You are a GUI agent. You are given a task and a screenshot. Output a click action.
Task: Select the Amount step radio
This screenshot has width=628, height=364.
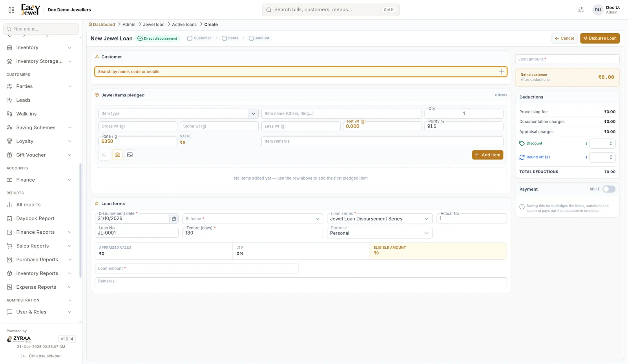tap(251, 38)
